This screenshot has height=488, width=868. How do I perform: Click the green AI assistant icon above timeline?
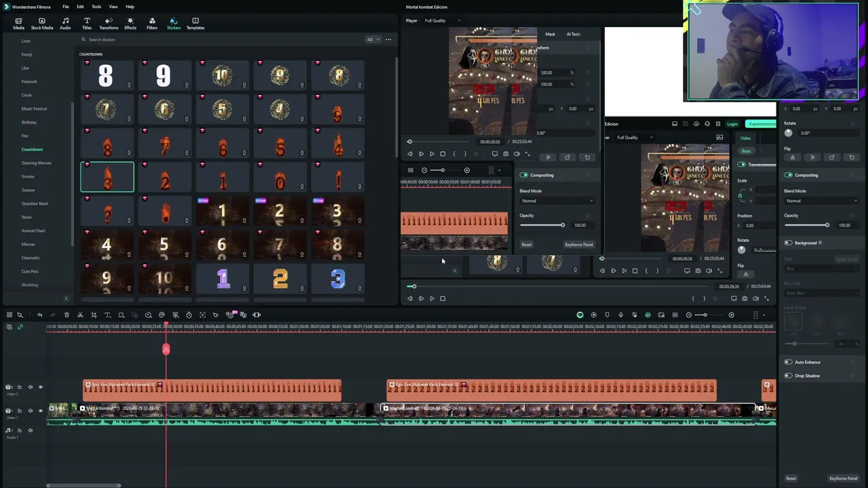pyautogui.click(x=580, y=315)
